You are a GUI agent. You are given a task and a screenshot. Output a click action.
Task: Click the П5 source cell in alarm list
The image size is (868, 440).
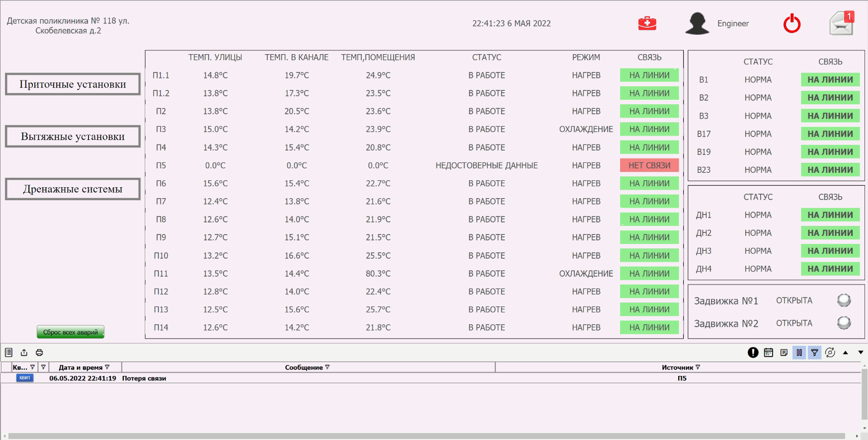click(x=682, y=378)
